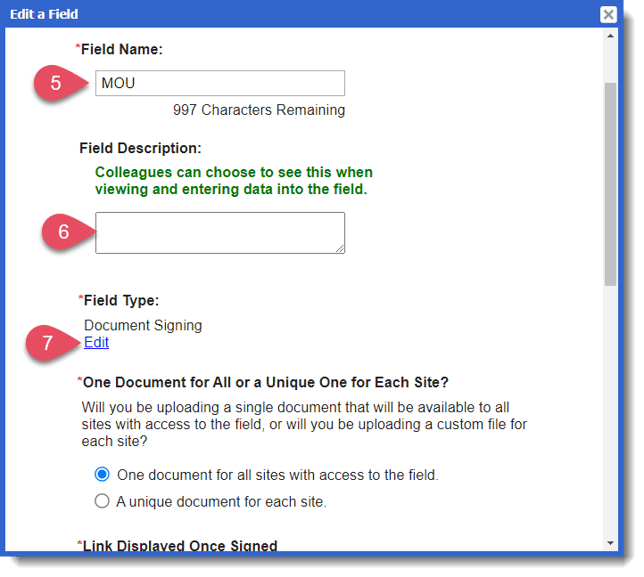Viewport: 644px width, 577px height.
Task: Click the scrollbar down arrow
Action: 610,543
